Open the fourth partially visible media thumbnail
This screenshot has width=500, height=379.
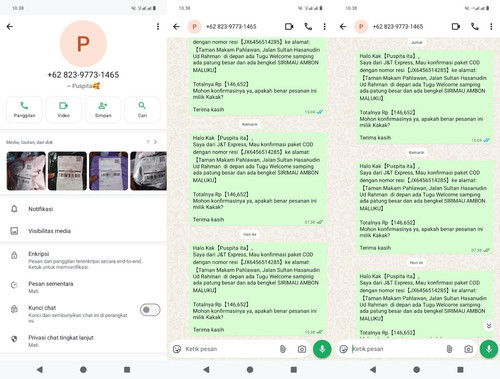pyautogui.click(x=149, y=171)
